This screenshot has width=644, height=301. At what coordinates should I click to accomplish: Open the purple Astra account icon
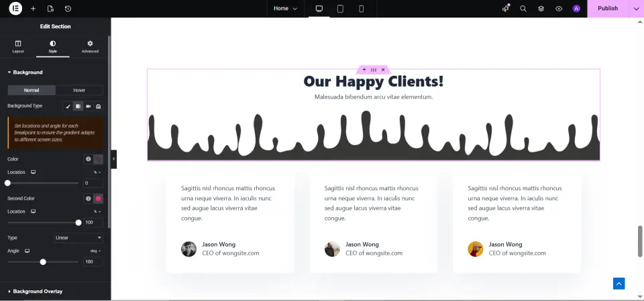click(576, 9)
